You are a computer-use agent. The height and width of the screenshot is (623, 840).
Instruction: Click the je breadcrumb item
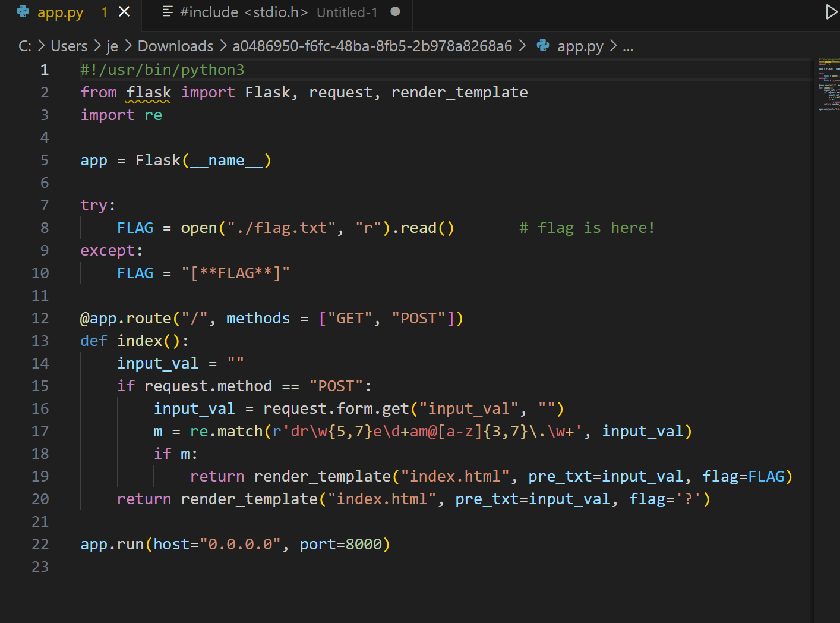tap(112, 46)
